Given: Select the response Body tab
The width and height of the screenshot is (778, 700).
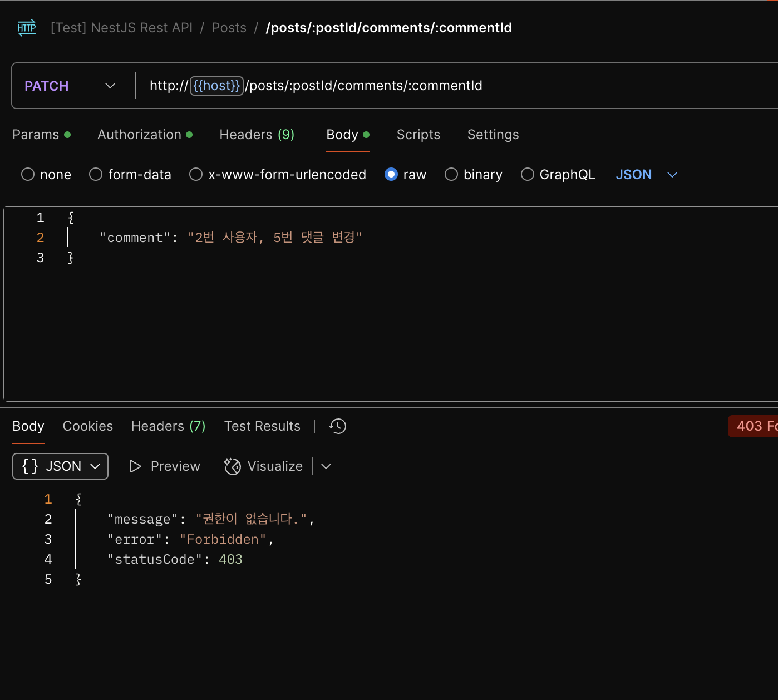Looking at the screenshot, I should pyautogui.click(x=28, y=426).
